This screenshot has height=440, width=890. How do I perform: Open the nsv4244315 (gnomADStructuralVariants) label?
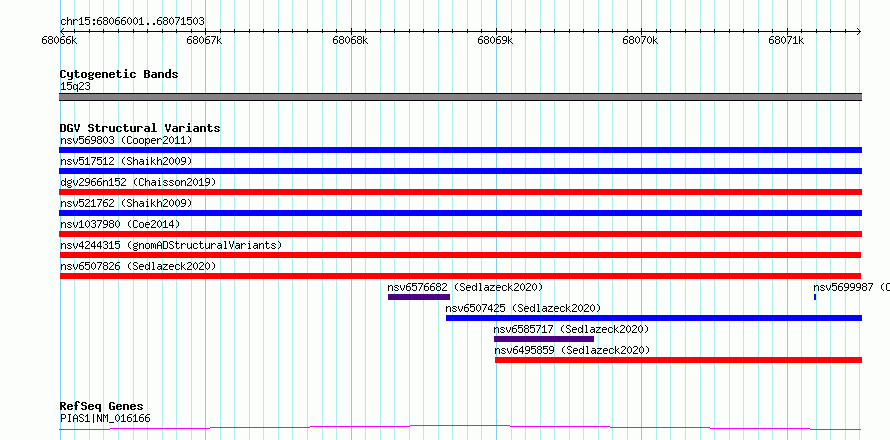[x=171, y=245]
